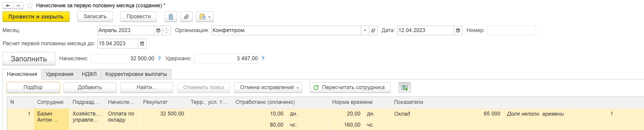Click the Отменить поиск button
This screenshot has width=644, height=130.
point(204,88)
